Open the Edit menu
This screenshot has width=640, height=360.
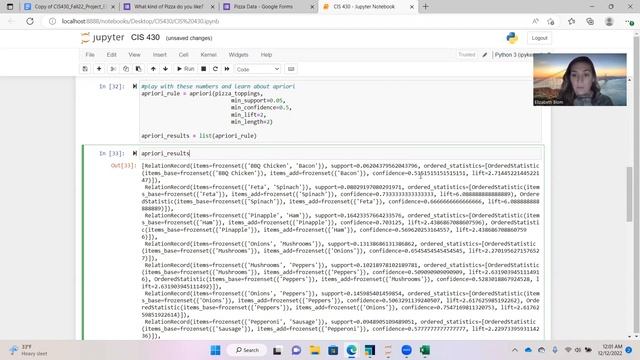[x=111, y=55]
